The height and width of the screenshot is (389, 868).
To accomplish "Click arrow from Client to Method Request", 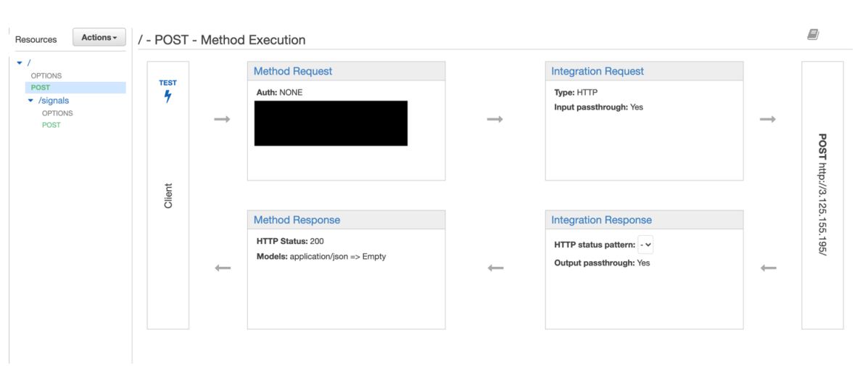I will click(222, 119).
